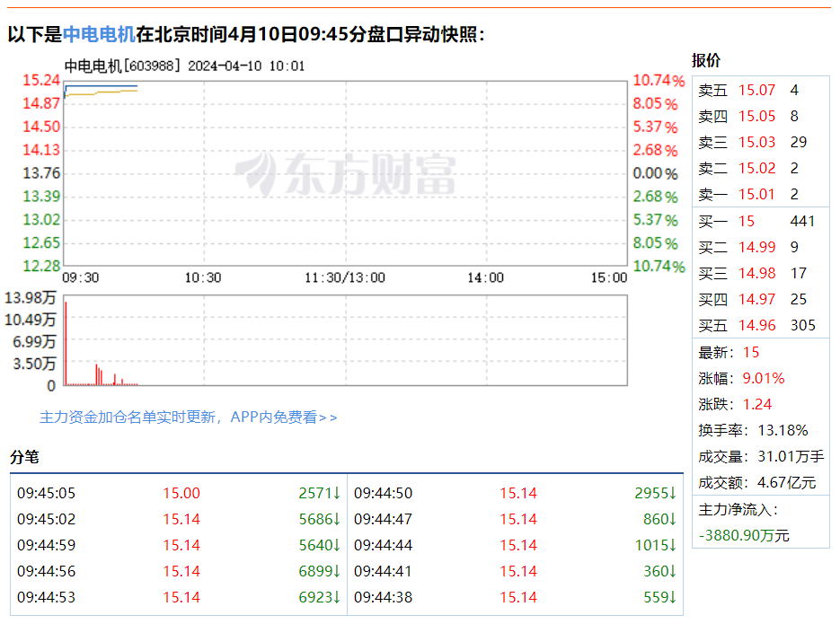Click the 涨幅 value 9.01%
840x624 pixels.
[764, 378]
